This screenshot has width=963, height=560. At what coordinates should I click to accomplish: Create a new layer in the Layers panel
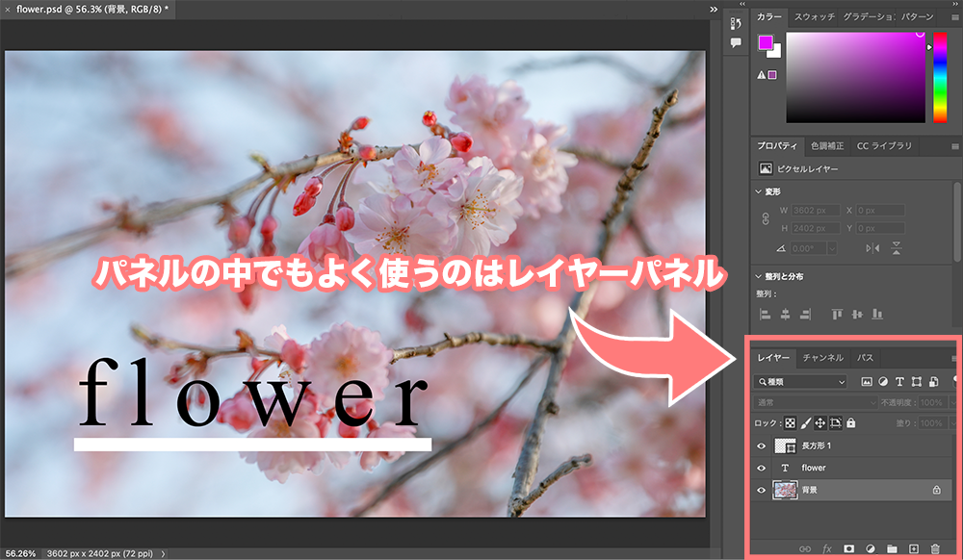(916, 547)
